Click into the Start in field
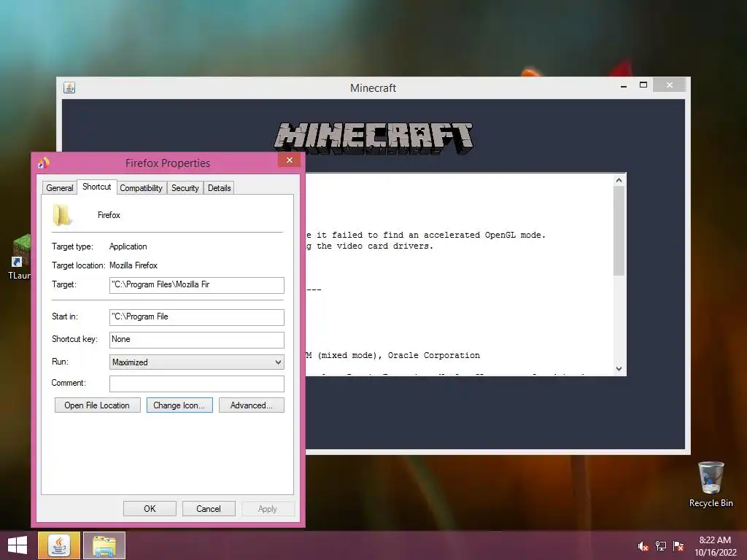 tap(197, 316)
